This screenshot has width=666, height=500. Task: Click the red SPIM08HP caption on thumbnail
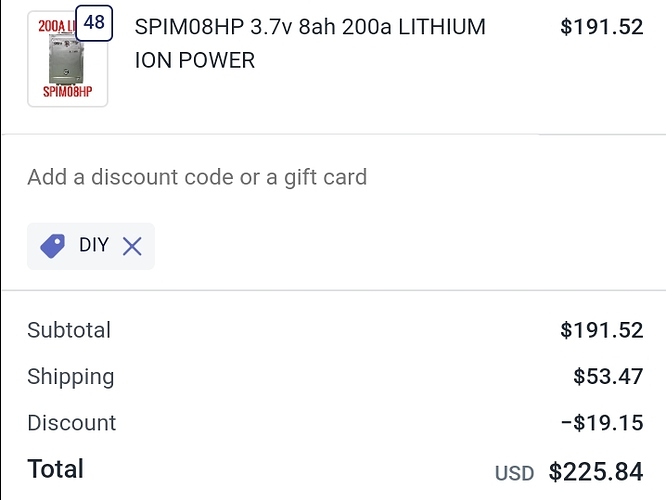tap(67, 91)
